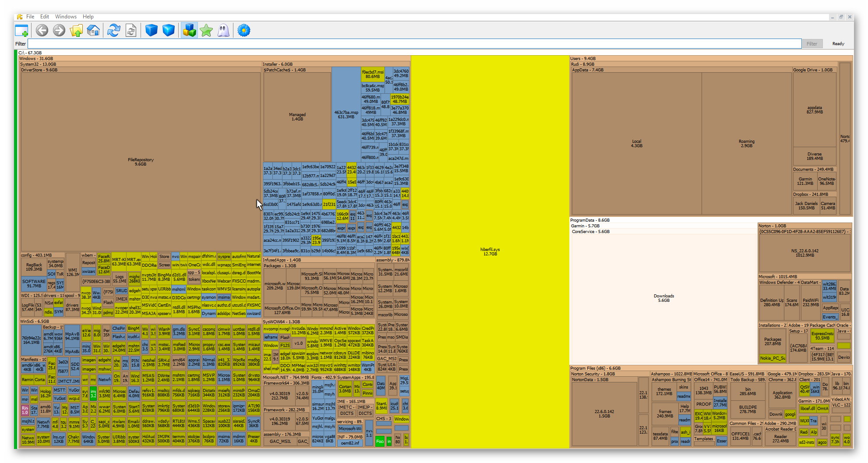This screenshot has width=868, height=463.
Task: Toggle the green star icon
Action: click(x=206, y=31)
